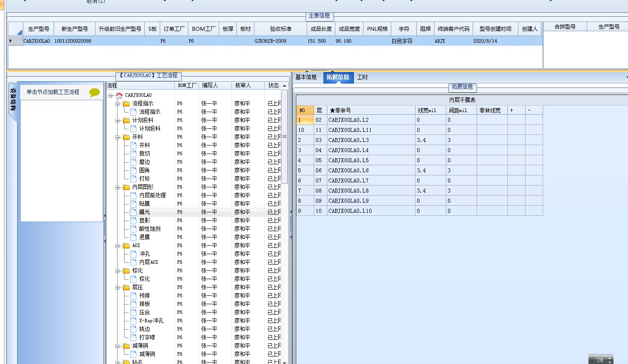Click the document icon beside 内层AOI
The height and width of the screenshot is (364, 628).
(133, 262)
